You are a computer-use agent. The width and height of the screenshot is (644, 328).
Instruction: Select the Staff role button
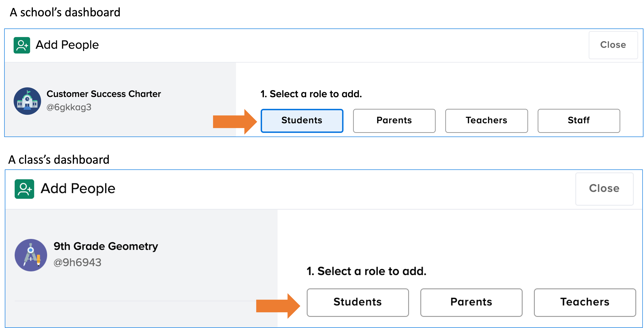coord(579,121)
